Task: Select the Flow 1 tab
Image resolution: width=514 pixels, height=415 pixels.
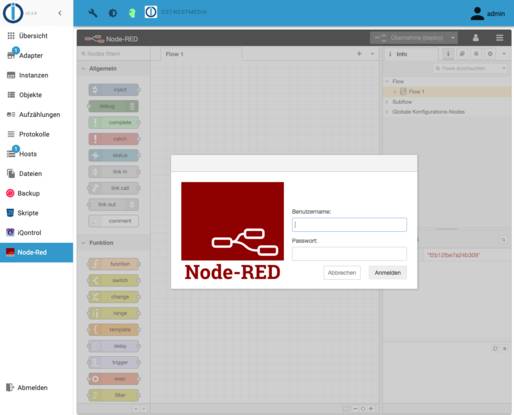Action: tap(202, 54)
